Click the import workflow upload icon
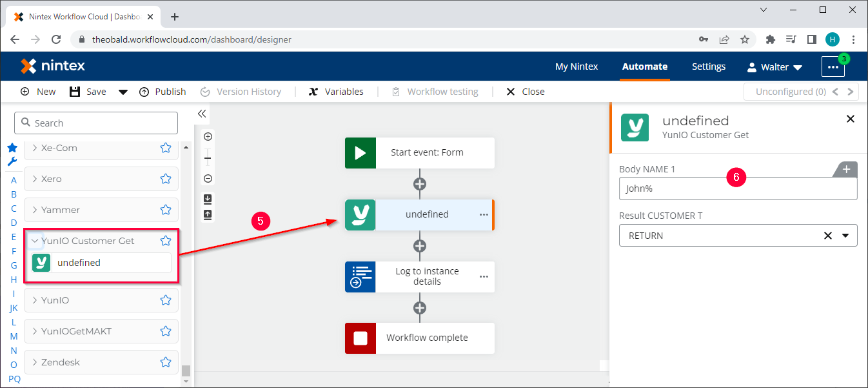 point(208,214)
